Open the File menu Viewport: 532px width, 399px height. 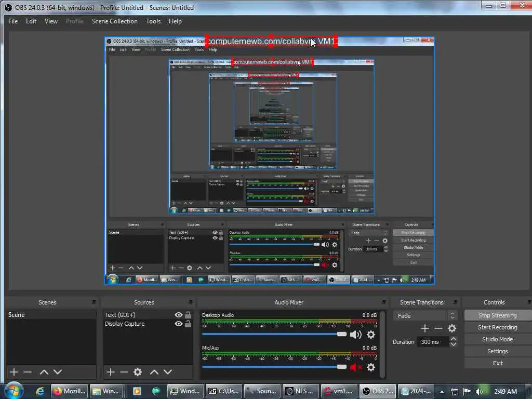pyautogui.click(x=13, y=21)
